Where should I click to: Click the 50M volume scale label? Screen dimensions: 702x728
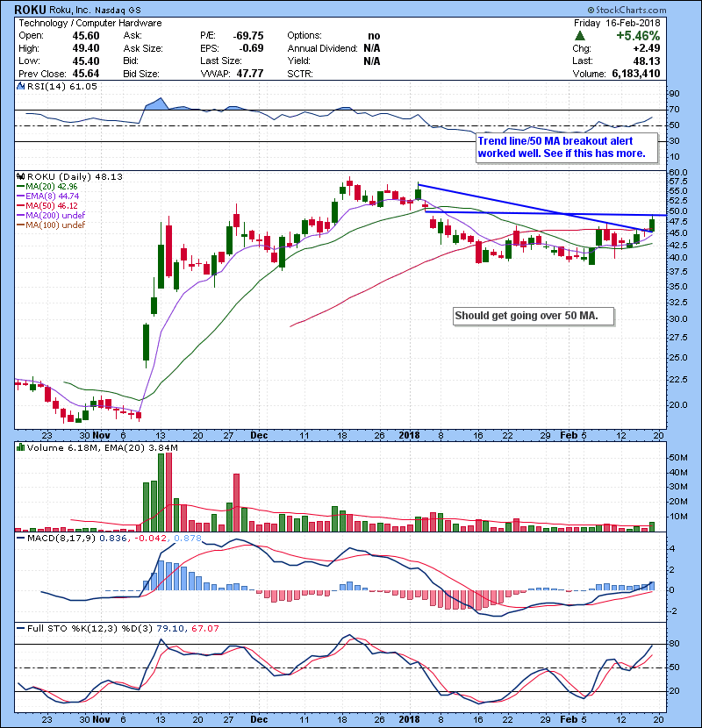tap(678, 458)
